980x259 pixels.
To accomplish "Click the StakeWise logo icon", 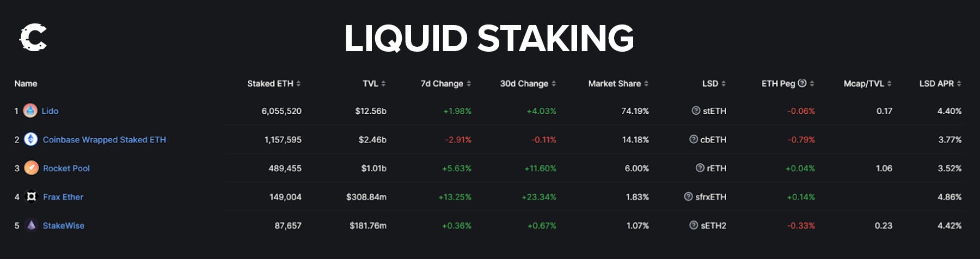I will pyautogui.click(x=32, y=225).
